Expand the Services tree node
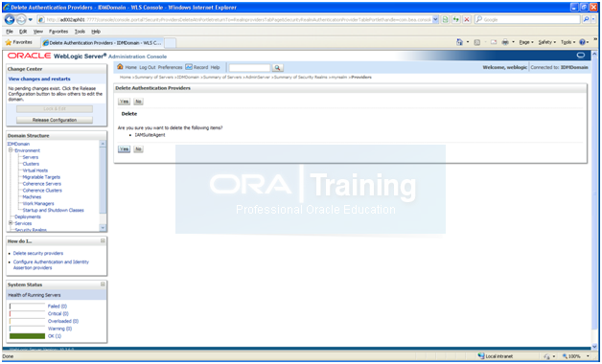Viewport: 602px width, 364px height. click(x=11, y=223)
